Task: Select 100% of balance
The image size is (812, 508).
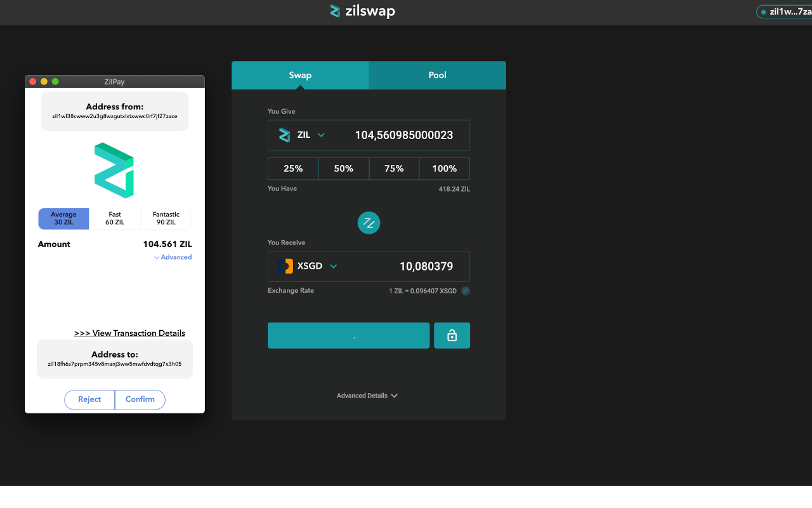Action: (445, 169)
